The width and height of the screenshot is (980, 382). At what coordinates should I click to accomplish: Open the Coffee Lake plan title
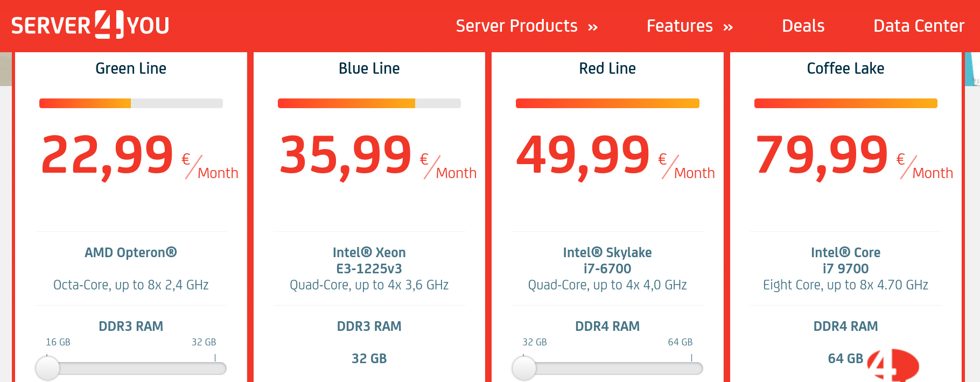point(845,68)
